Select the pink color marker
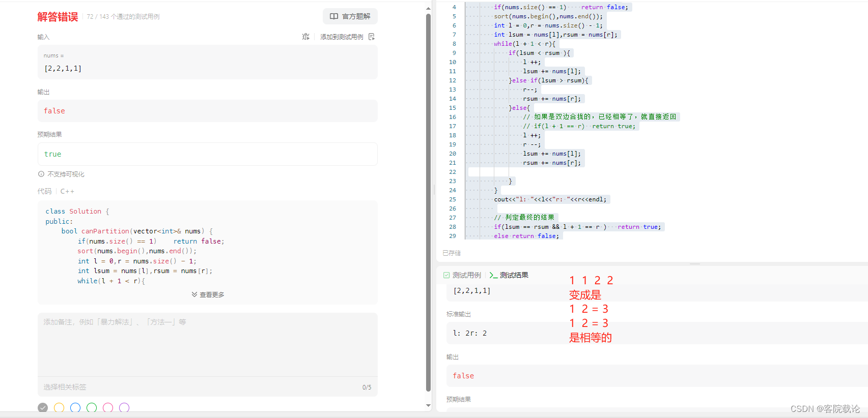The image size is (868, 418). (x=108, y=408)
